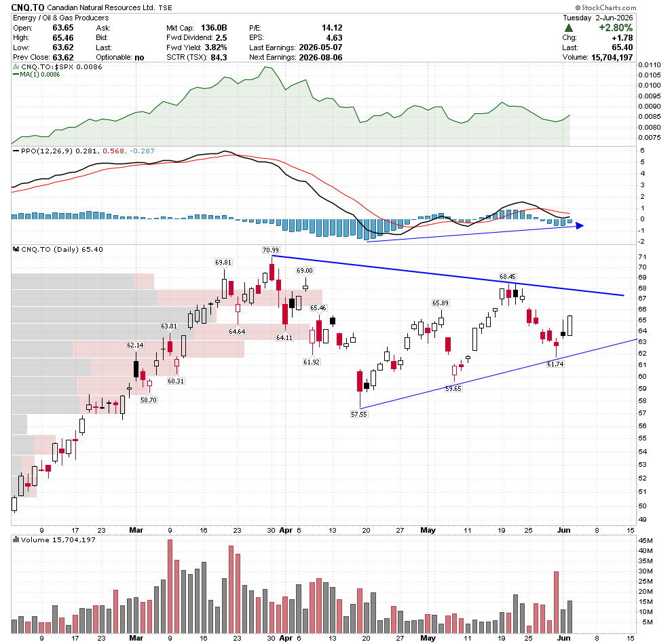Click the CNQ.TO (Daily) 65.40 price legend

tap(62, 249)
